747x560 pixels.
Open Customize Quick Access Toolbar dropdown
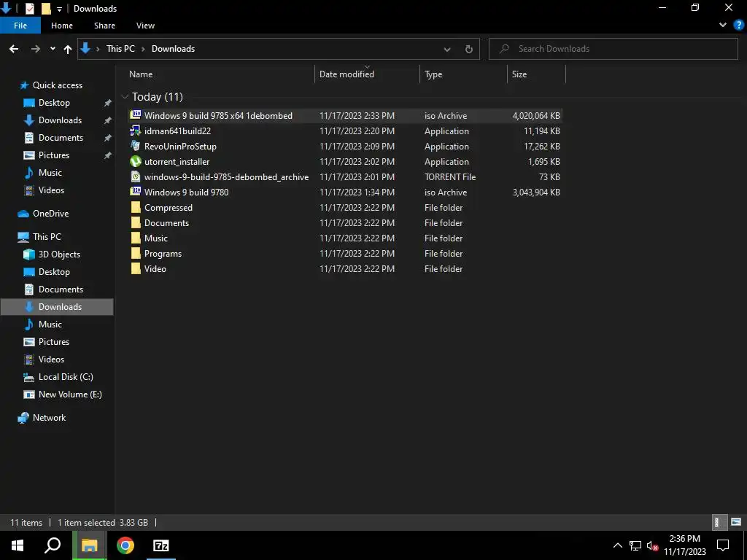(x=59, y=9)
